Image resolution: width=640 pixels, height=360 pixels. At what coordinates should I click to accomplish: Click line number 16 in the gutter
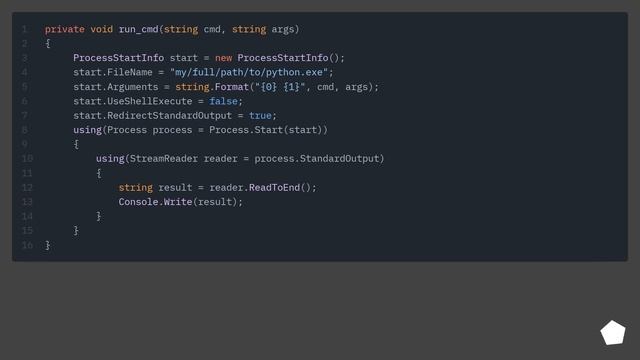click(x=27, y=245)
